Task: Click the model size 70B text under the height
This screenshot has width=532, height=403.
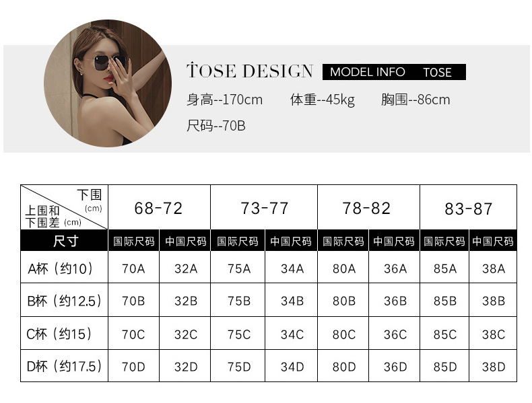Action: (x=215, y=126)
